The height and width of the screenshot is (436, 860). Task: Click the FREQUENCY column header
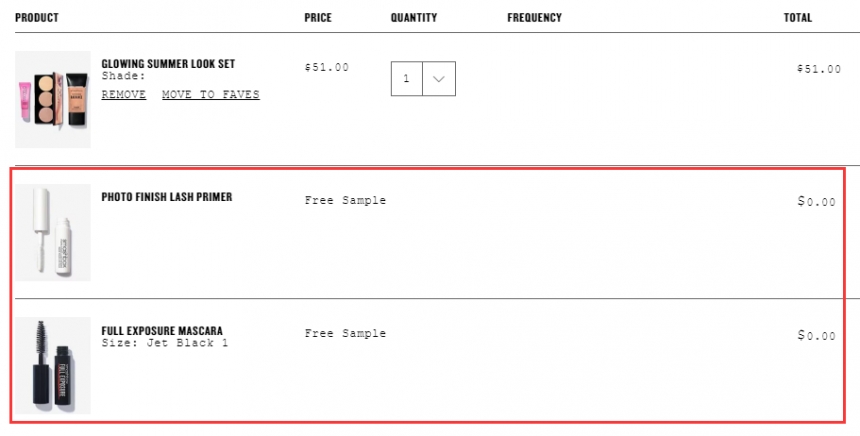coord(535,18)
